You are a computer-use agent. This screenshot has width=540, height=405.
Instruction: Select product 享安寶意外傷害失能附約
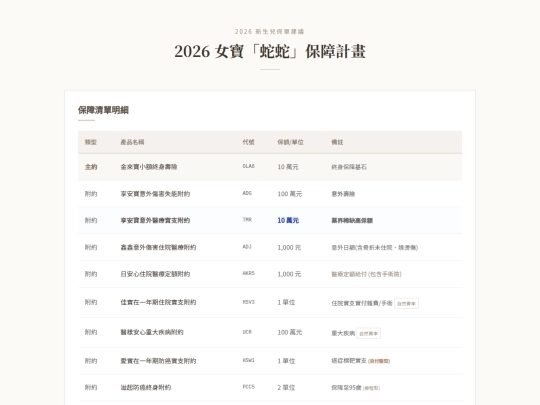point(155,194)
